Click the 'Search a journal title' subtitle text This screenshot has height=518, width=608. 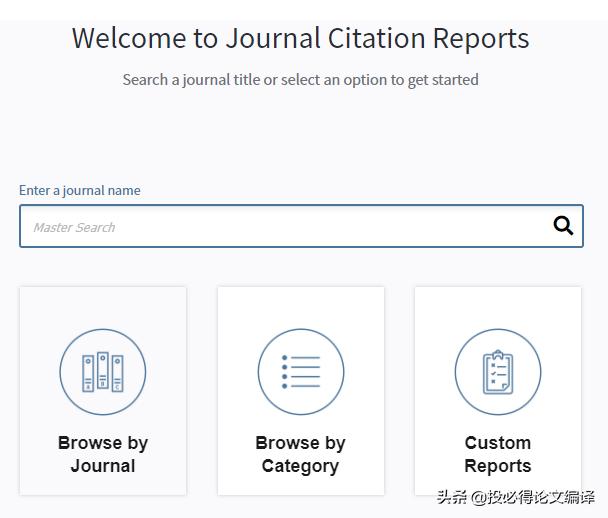coord(301,80)
